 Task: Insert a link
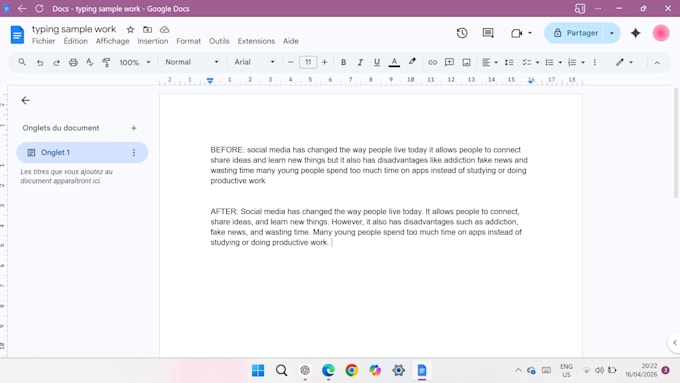click(432, 62)
